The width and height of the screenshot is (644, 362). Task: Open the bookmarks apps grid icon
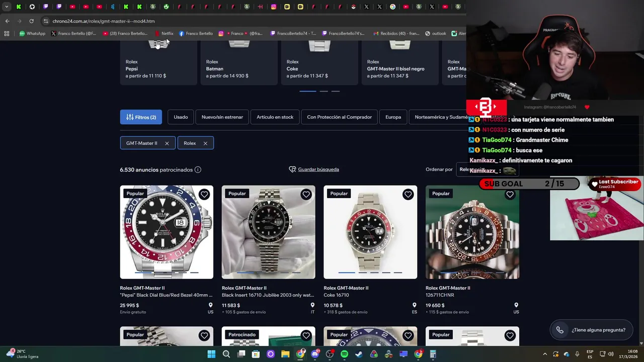[x=7, y=34]
